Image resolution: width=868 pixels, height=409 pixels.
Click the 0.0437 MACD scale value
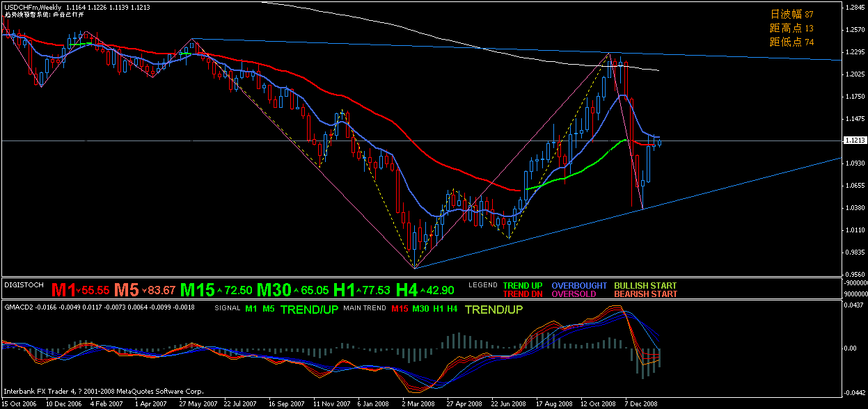tap(854, 305)
